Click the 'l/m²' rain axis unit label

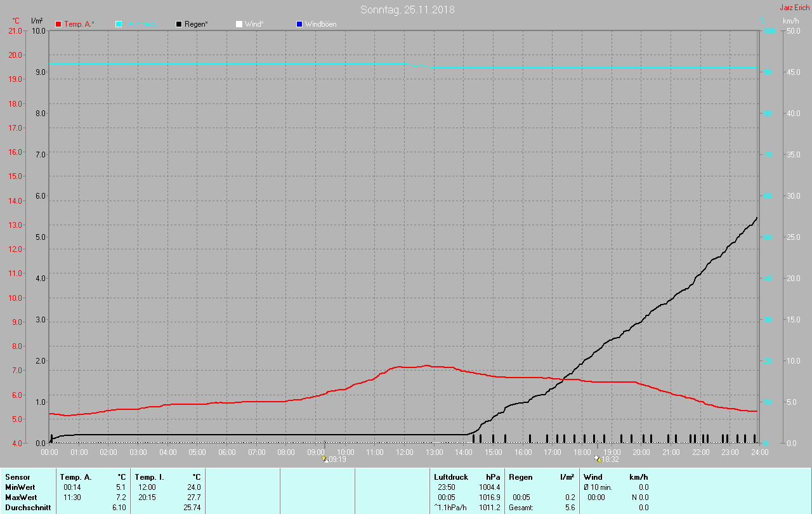[x=37, y=21]
